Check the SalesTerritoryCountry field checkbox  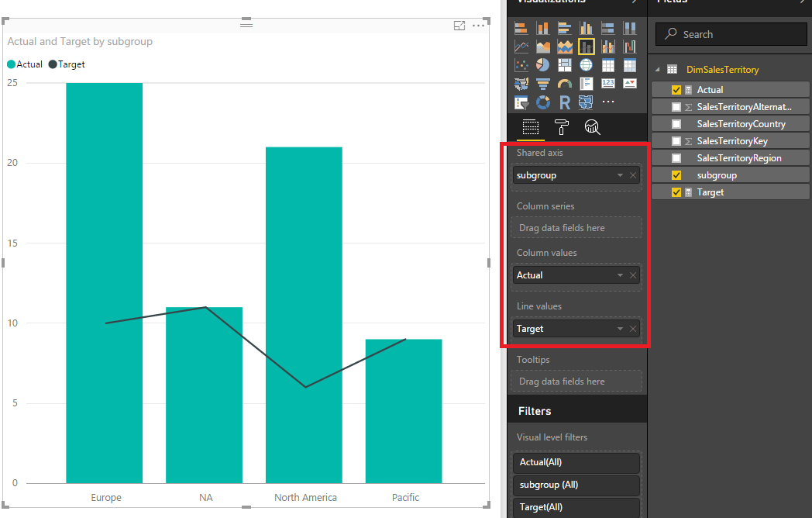click(x=676, y=124)
